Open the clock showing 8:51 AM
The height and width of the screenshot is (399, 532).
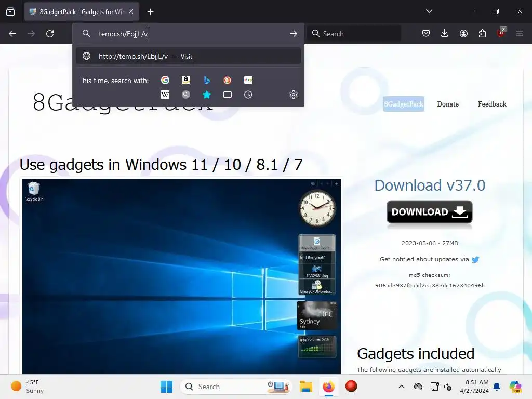click(474, 387)
